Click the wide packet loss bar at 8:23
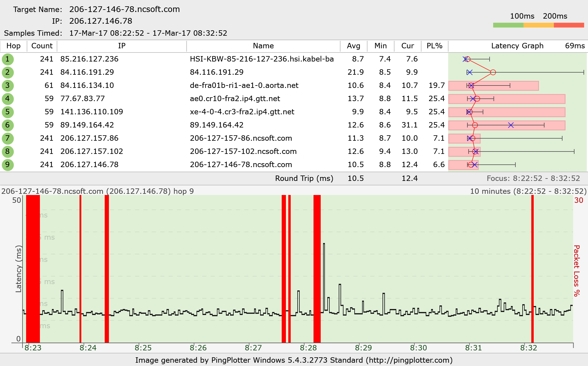 33,269
